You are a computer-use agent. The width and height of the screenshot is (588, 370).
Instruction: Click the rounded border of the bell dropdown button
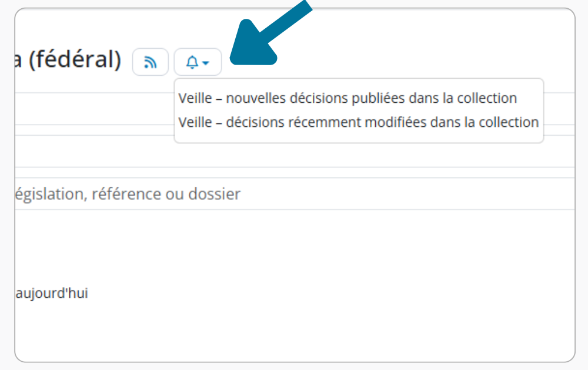175,62
